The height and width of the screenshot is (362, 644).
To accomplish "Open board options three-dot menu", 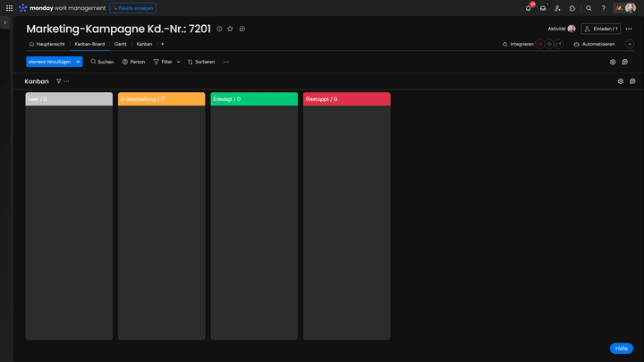I will [629, 29].
